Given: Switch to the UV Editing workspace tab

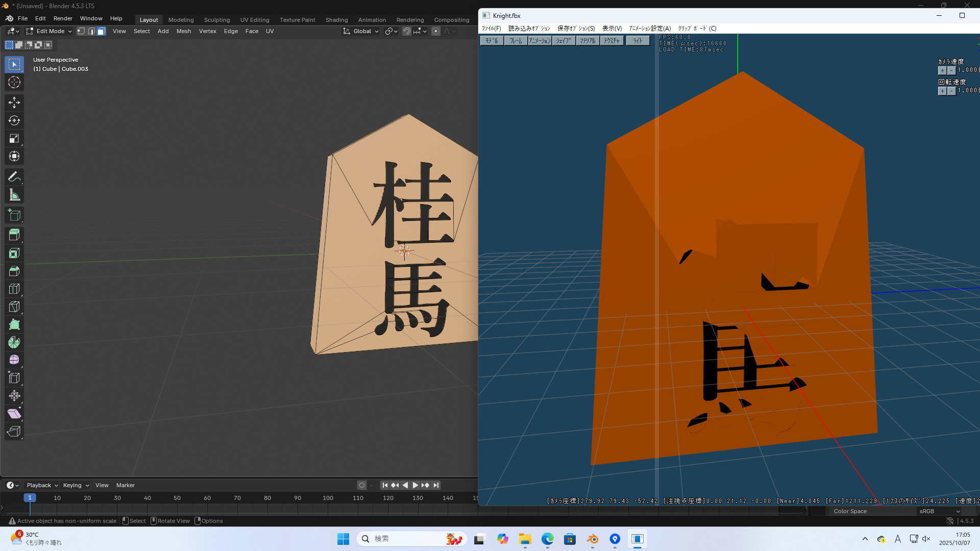Looking at the screenshot, I should tap(255, 20).
